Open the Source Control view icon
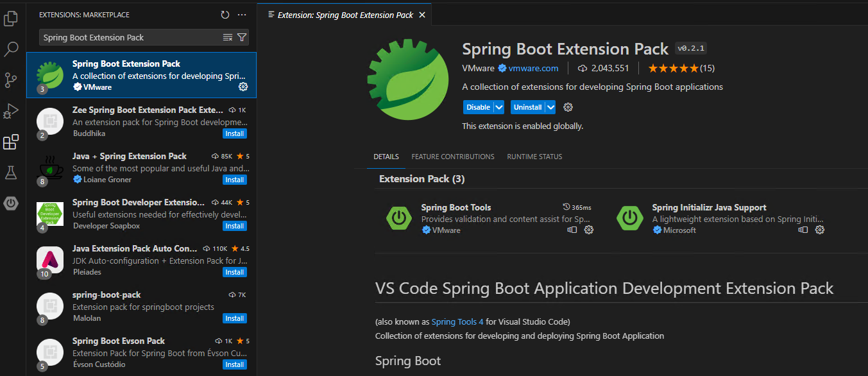The image size is (868, 376). [x=11, y=80]
